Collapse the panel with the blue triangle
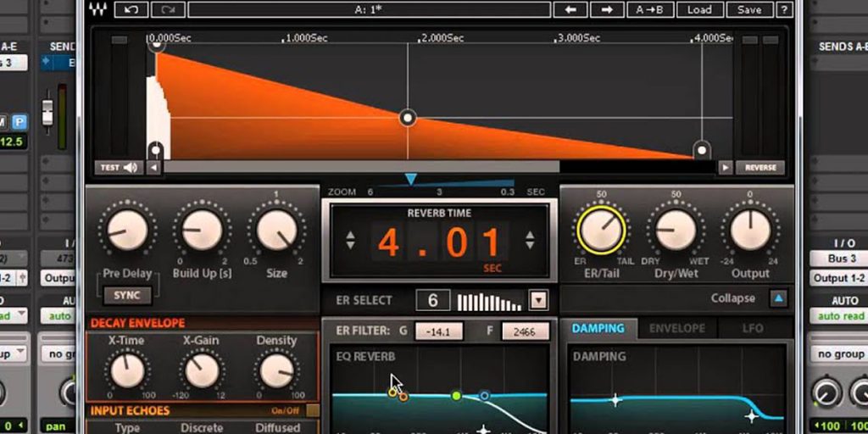Screen dimensions: 868x434 778,298
